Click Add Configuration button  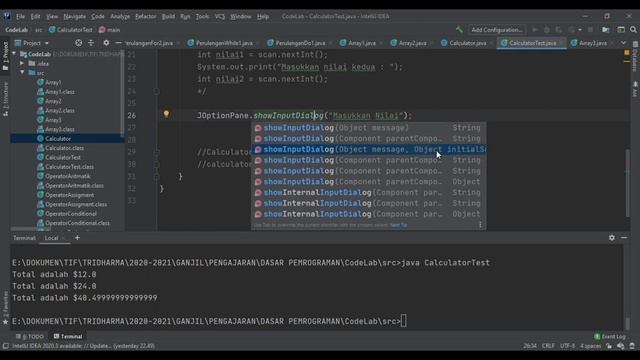coord(497,30)
